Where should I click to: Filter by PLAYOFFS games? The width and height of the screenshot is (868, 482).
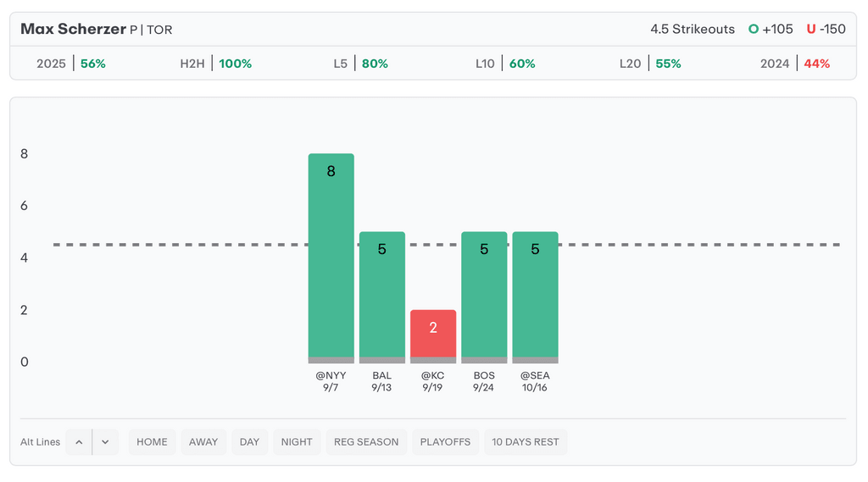coord(445,442)
